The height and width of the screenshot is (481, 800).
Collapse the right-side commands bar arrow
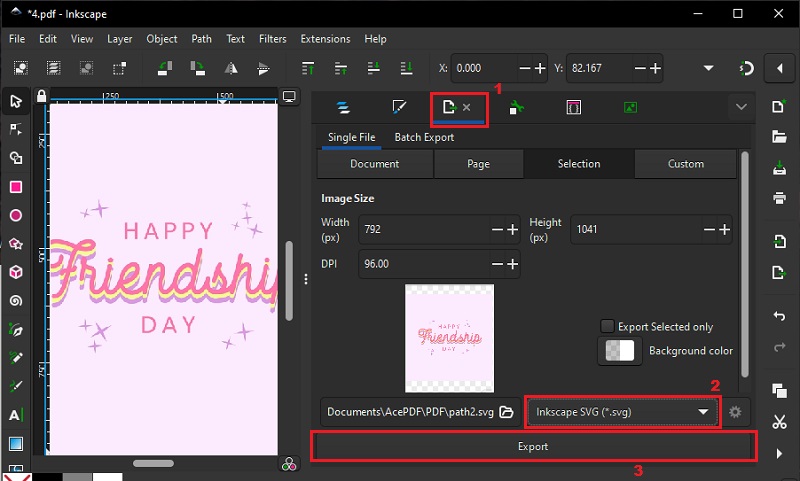[x=779, y=68]
